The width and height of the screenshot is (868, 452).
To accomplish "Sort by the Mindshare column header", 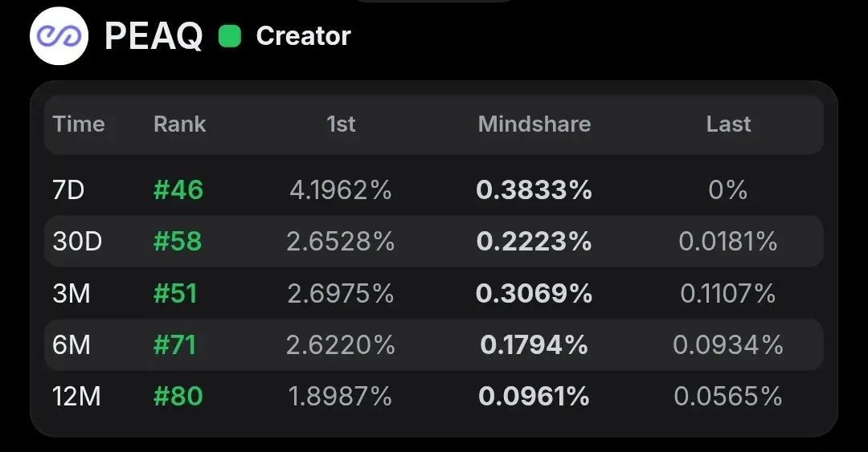I will pyautogui.click(x=534, y=124).
